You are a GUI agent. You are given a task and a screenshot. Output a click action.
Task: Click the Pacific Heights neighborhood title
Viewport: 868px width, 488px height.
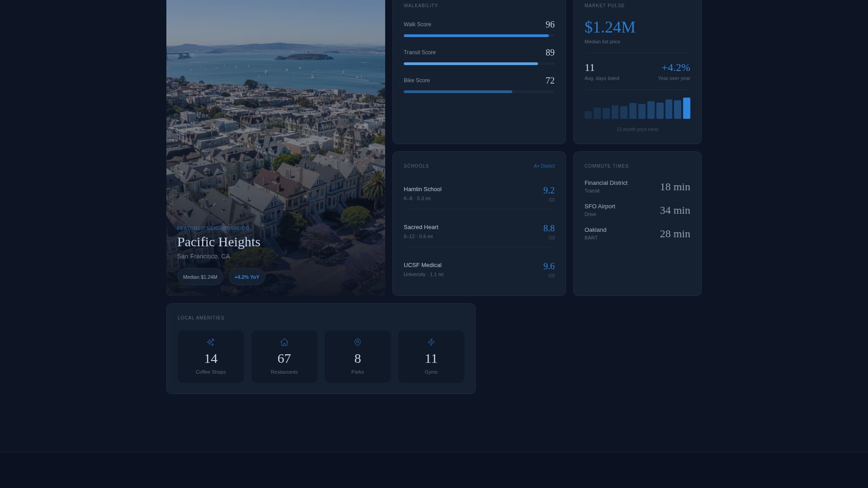click(219, 242)
